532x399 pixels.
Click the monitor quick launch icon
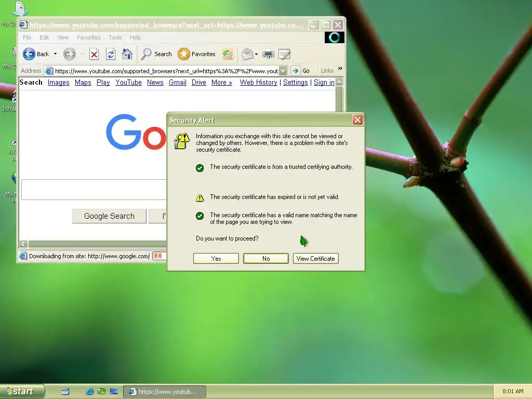tap(114, 392)
